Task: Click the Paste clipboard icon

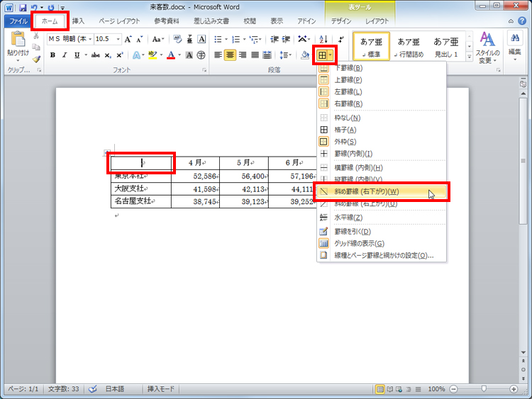Action: pyautogui.click(x=18, y=39)
